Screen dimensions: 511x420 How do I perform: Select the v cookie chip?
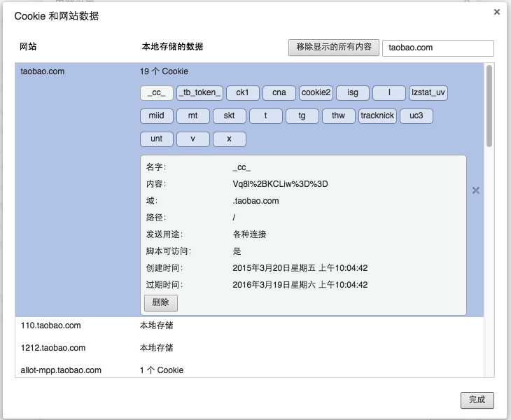(x=193, y=139)
